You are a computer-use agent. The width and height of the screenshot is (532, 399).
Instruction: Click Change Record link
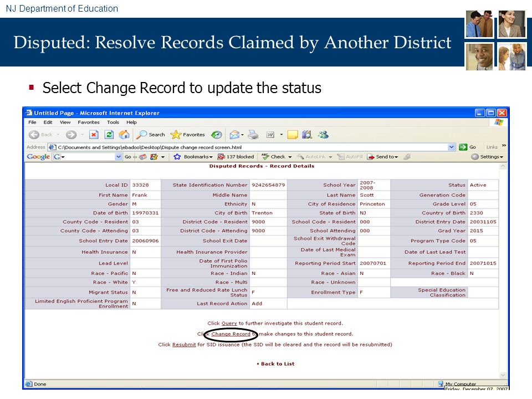[231, 334]
